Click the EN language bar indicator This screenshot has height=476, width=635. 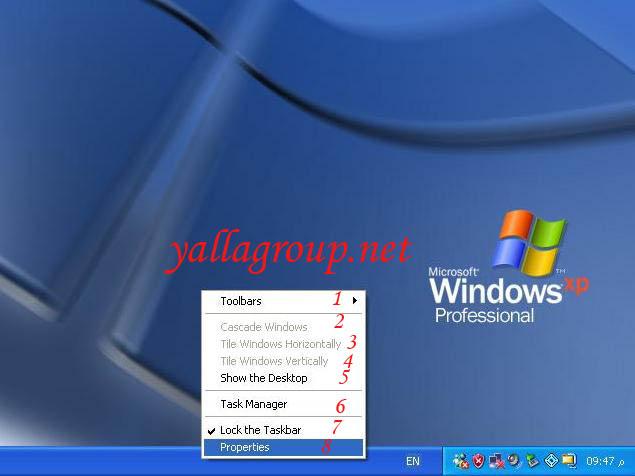click(x=412, y=461)
